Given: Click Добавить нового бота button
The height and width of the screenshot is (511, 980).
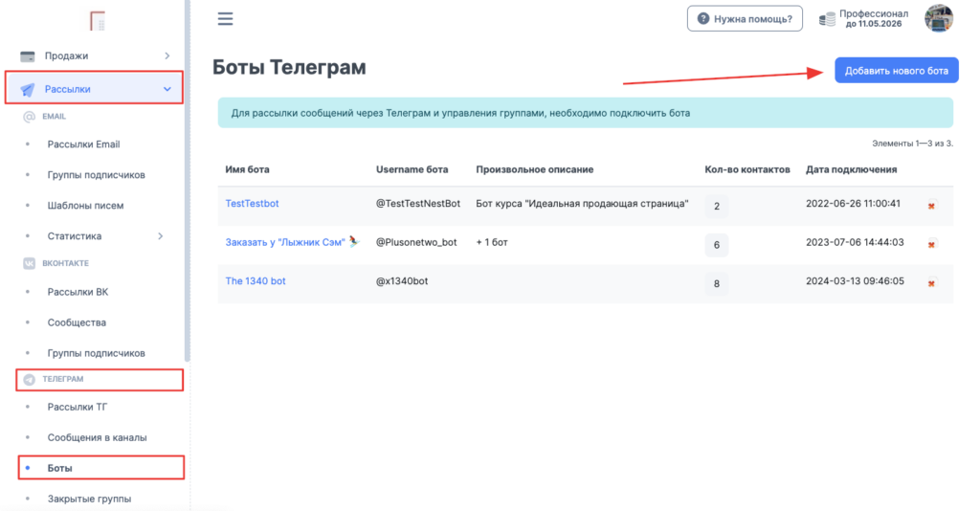Looking at the screenshot, I should coord(896,71).
